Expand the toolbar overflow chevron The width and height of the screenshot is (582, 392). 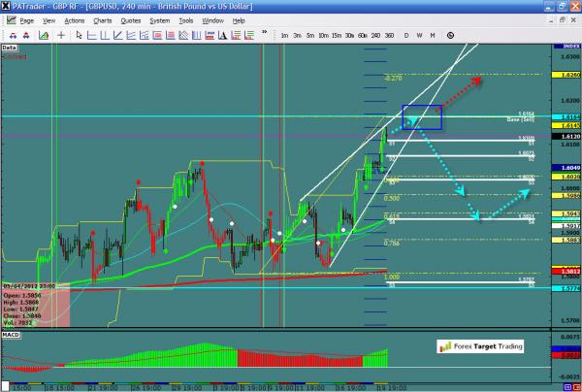point(264,34)
